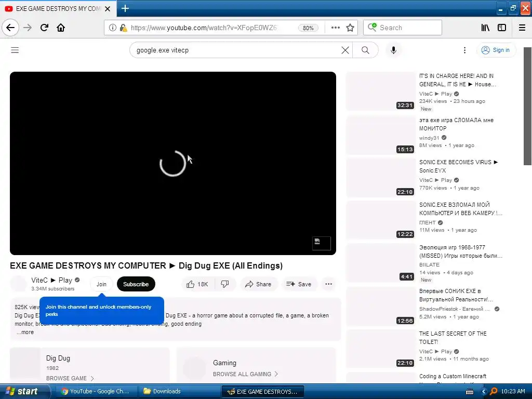
Task: Toggle the browser sidebar view icon
Action: point(502,28)
